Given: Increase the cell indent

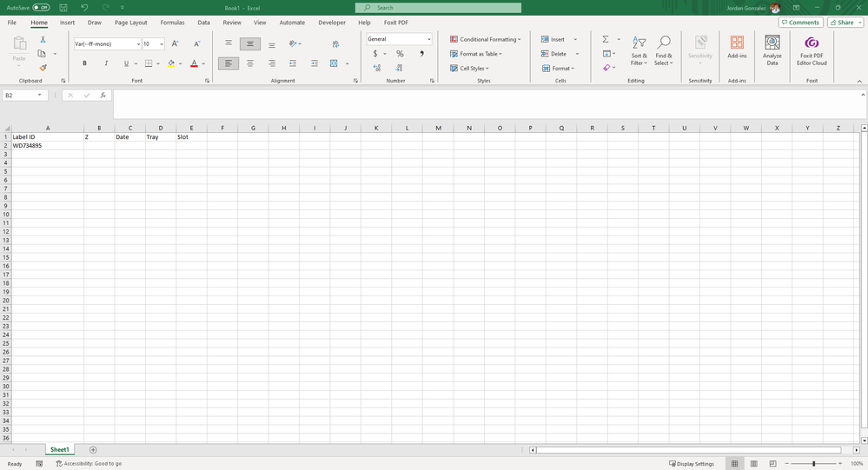Looking at the screenshot, I should (x=315, y=63).
